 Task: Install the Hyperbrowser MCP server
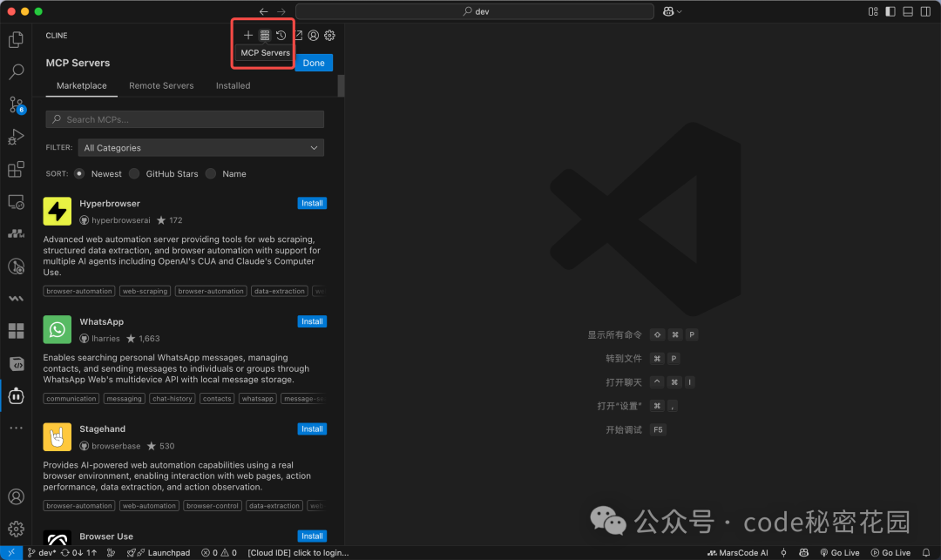(312, 203)
